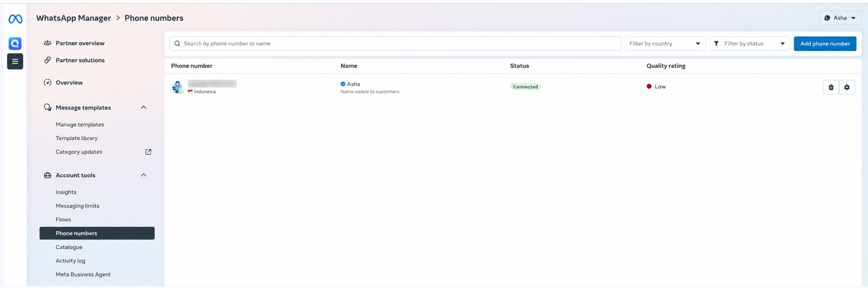View Insights page
868x290 pixels.
point(66,192)
